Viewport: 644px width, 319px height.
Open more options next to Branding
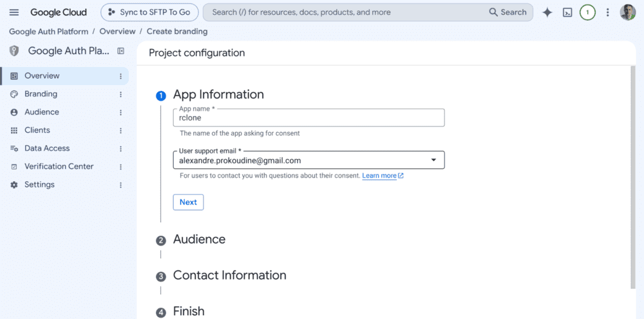(121, 94)
